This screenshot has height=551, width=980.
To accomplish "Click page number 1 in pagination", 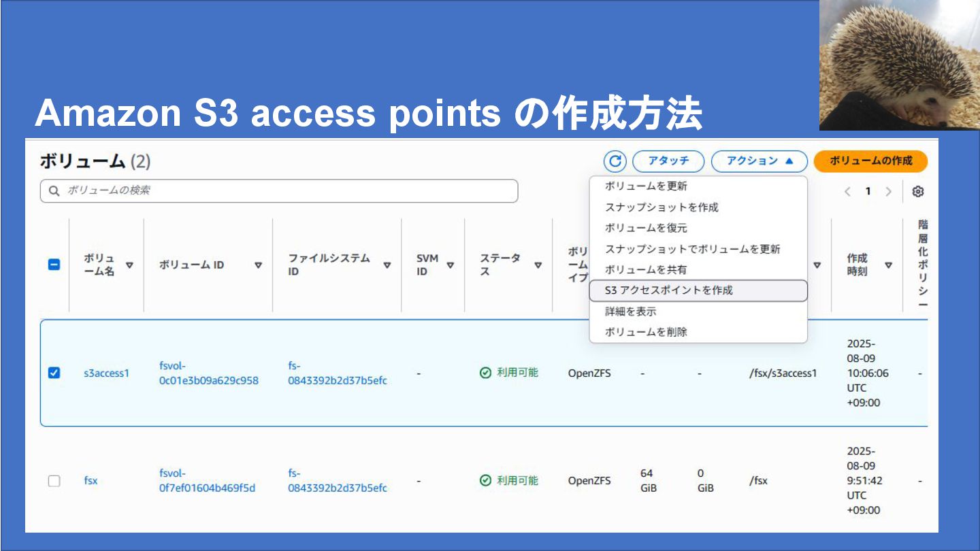I will click(868, 192).
